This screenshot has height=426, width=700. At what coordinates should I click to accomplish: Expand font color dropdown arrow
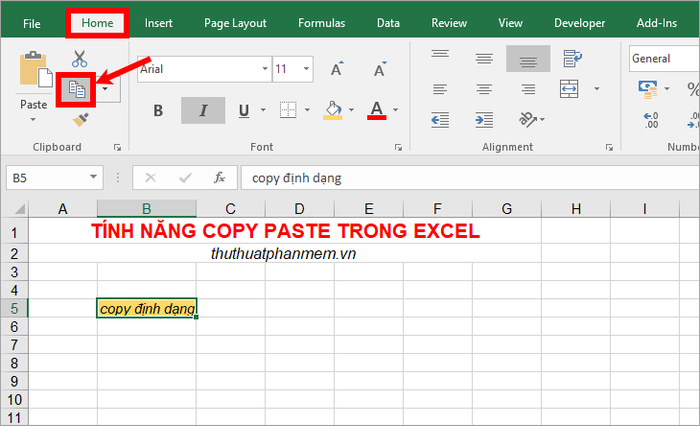396,110
